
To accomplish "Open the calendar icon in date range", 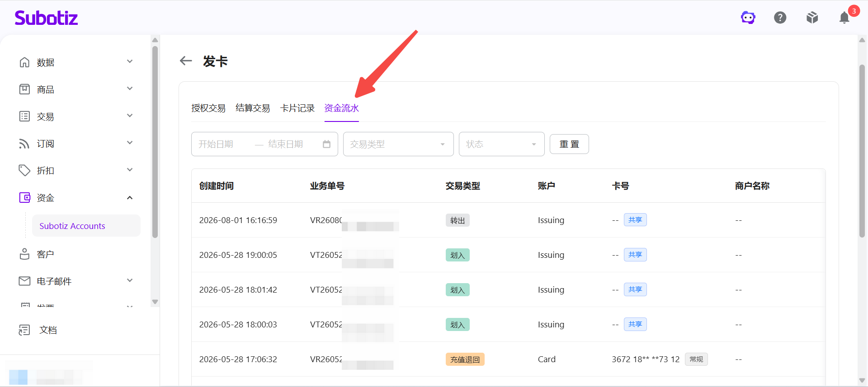I will pos(327,144).
